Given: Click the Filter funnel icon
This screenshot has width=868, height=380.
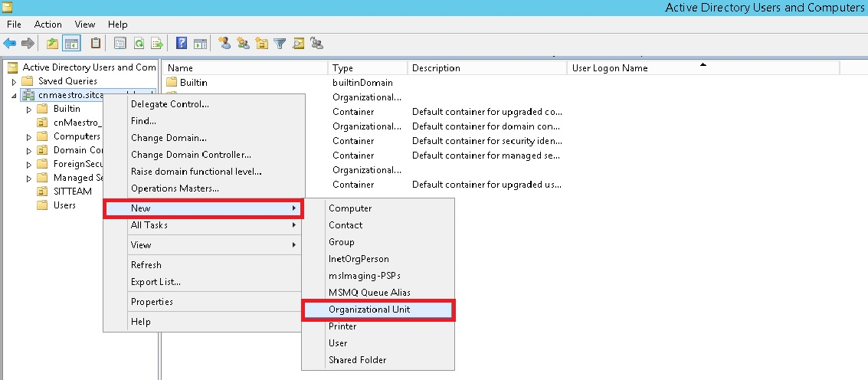Looking at the screenshot, I should (280, 44).
